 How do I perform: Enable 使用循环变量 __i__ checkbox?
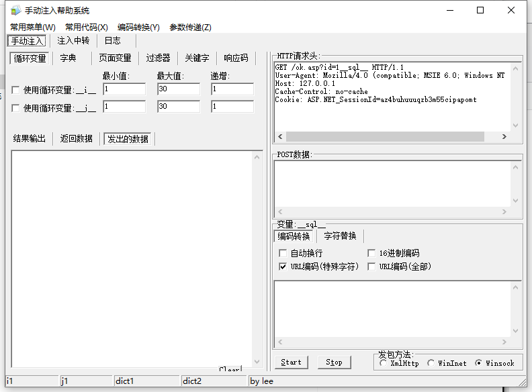(15, 90)
